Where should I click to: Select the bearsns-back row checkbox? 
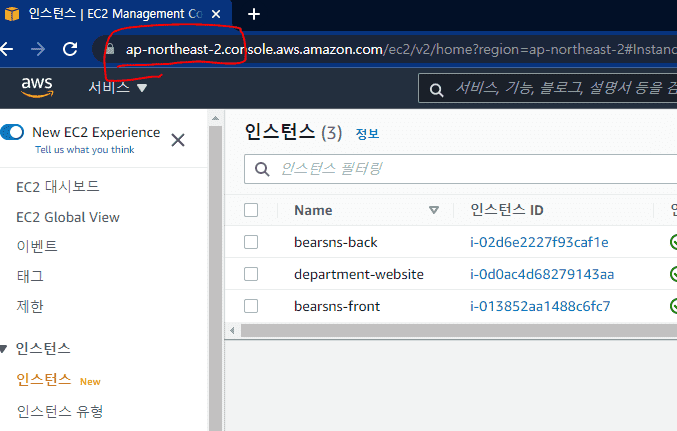[251, 242]
